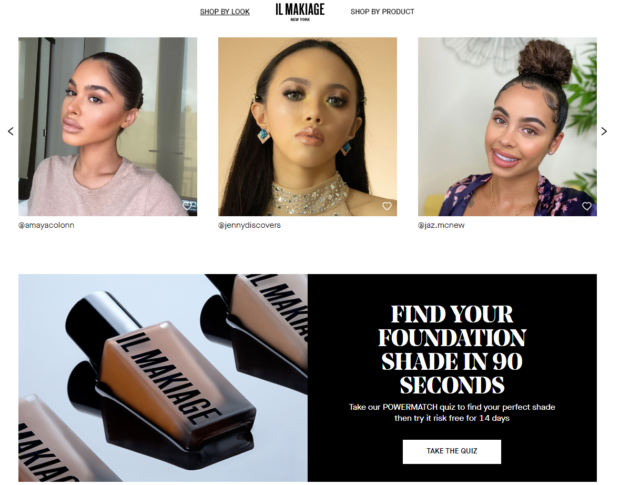Click the foundation bottles banner image

coord(163,378)
